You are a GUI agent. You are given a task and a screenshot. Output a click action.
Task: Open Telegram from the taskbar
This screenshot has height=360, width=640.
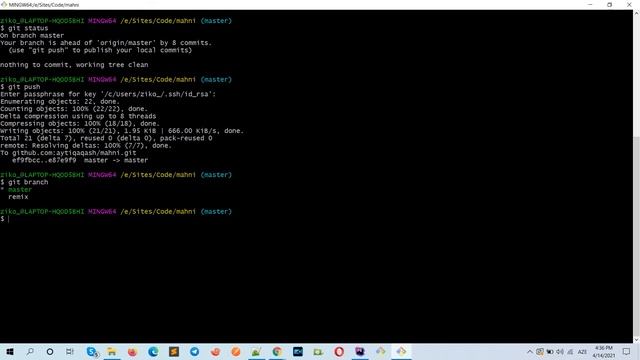point(195,351)
